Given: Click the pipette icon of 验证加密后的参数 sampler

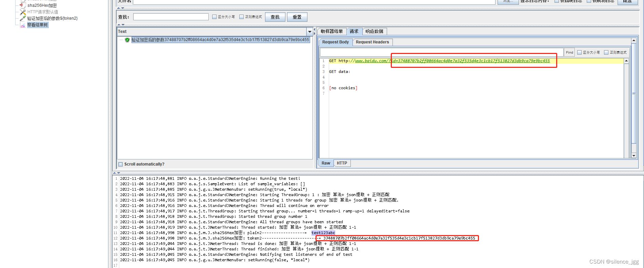Looking at the screenshot, I should [x=23, y=18].
